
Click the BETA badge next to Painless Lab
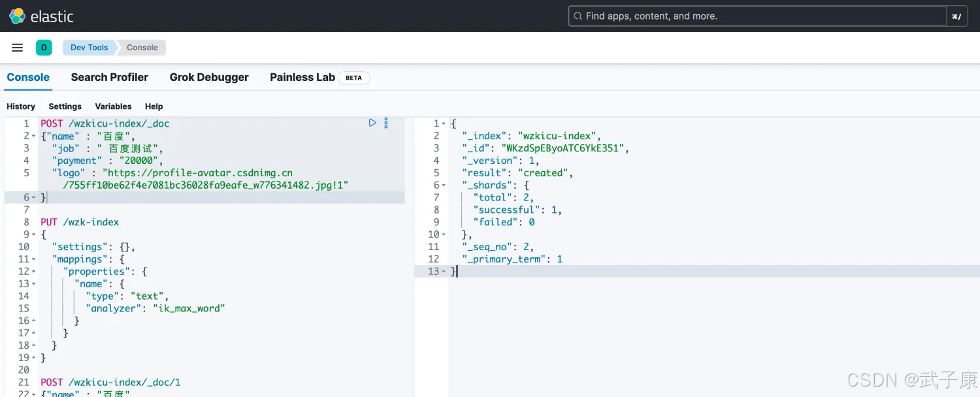click(x=353, y=78)
